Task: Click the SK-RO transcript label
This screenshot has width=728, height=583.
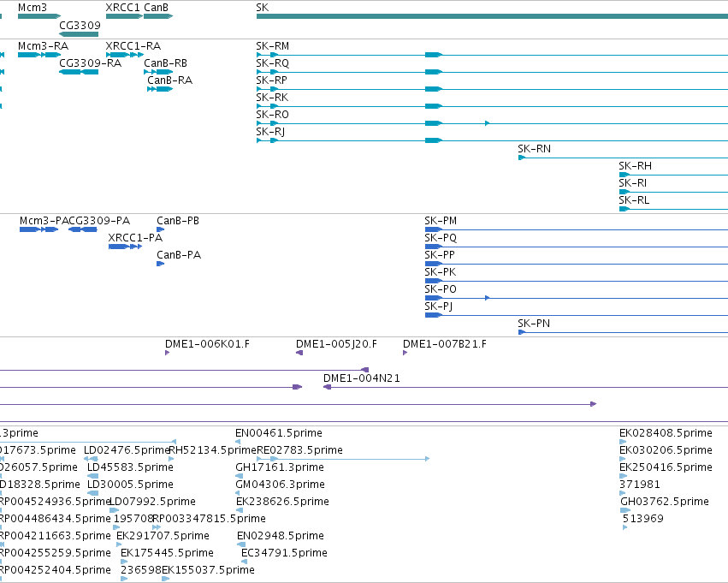Action: (x=273, y=115)
